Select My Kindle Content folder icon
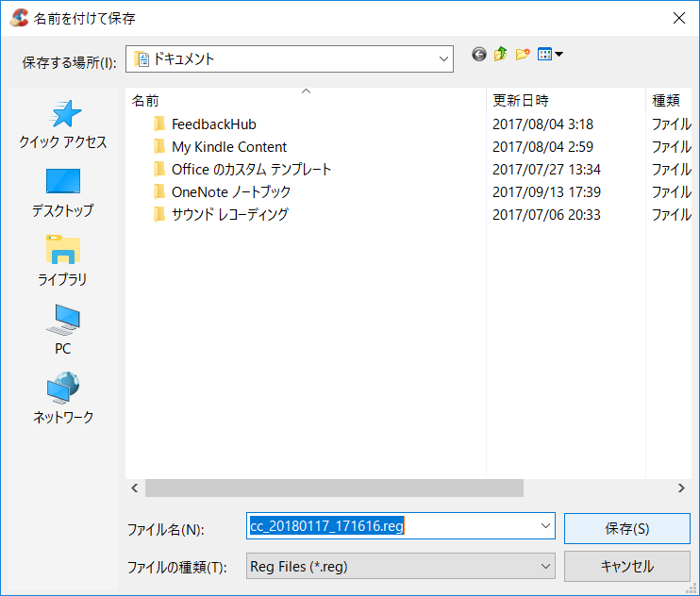Image resolution: width=700 pixels, height=596 pixels. tap(159, 147)
